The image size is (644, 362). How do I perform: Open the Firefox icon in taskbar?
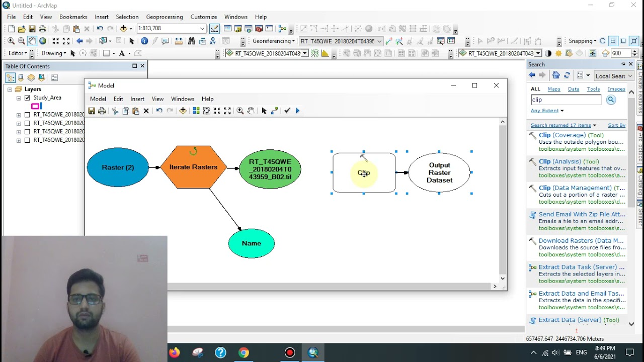[x=175, y=353]
